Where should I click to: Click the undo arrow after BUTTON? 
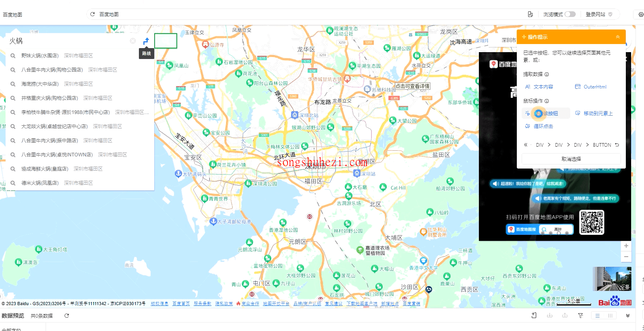point(617,145)
